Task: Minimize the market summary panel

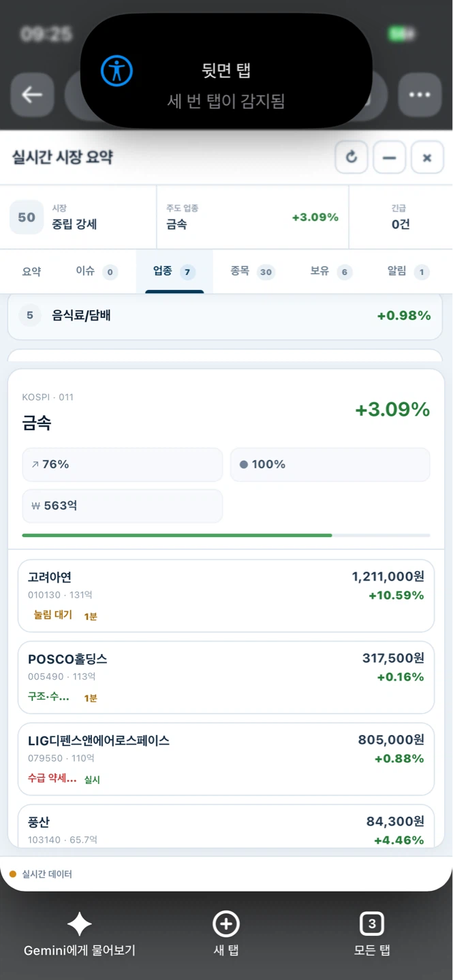Action: coord(390,158)
